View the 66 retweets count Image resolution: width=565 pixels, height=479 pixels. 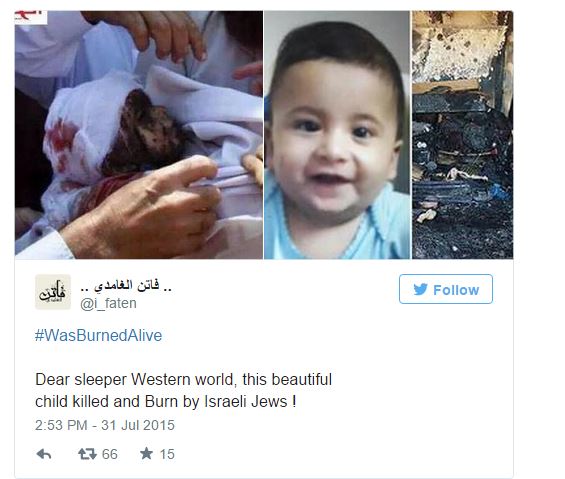110,454
